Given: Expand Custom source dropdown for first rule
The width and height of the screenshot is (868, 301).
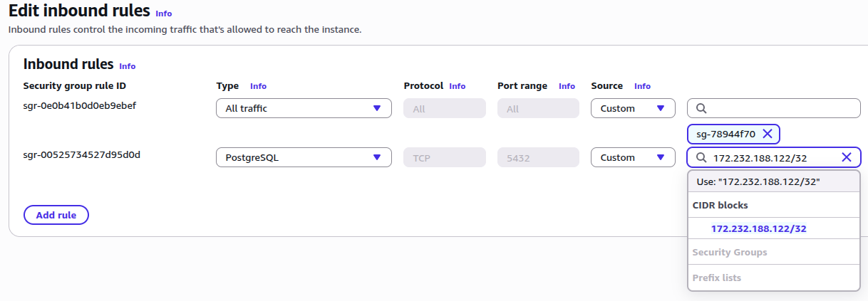Looking at the screenshot, I should point(632,108).
